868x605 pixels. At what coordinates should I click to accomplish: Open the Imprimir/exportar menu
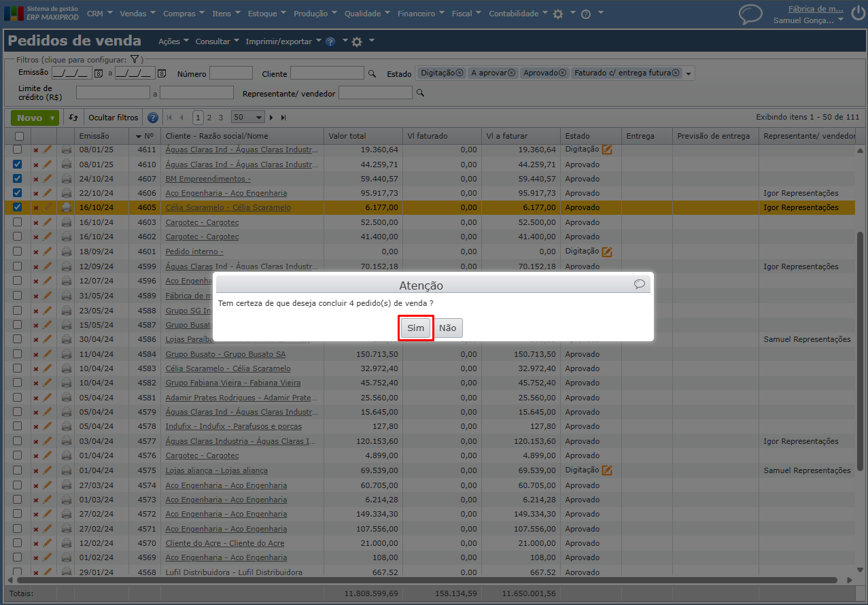(283, 41)
